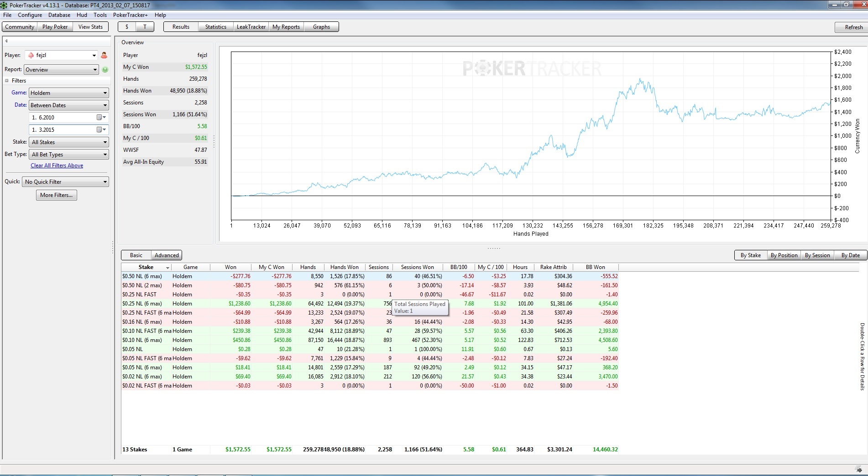Click the More Filters... button

coord(57,195)
